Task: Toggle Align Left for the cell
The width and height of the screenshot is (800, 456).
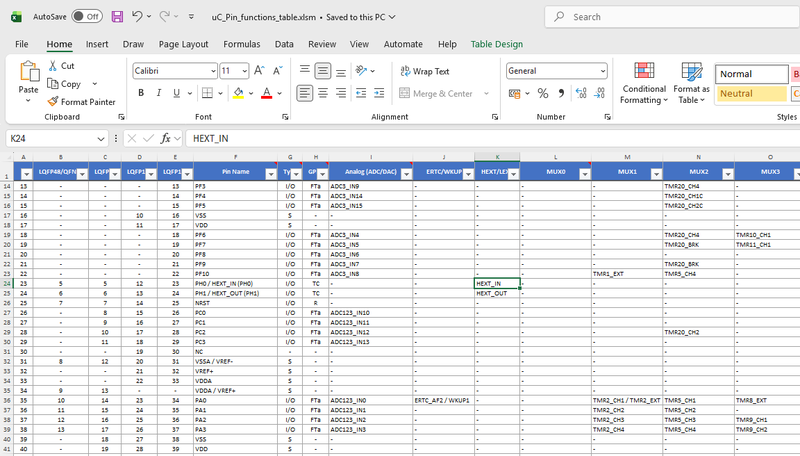Action: pyautogui.click(x=305, y=93)
